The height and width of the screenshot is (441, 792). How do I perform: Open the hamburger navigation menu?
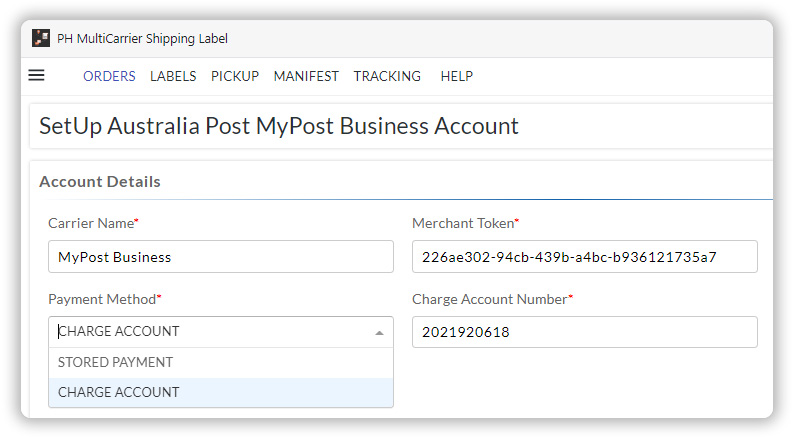coord(36,76)
